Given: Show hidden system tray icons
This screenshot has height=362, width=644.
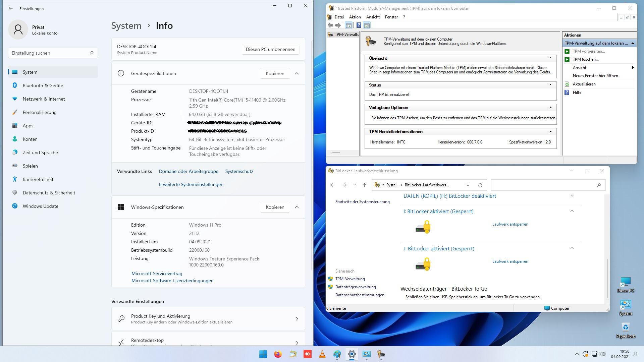Looking at the screenshot, I should (x=577, y=354).
